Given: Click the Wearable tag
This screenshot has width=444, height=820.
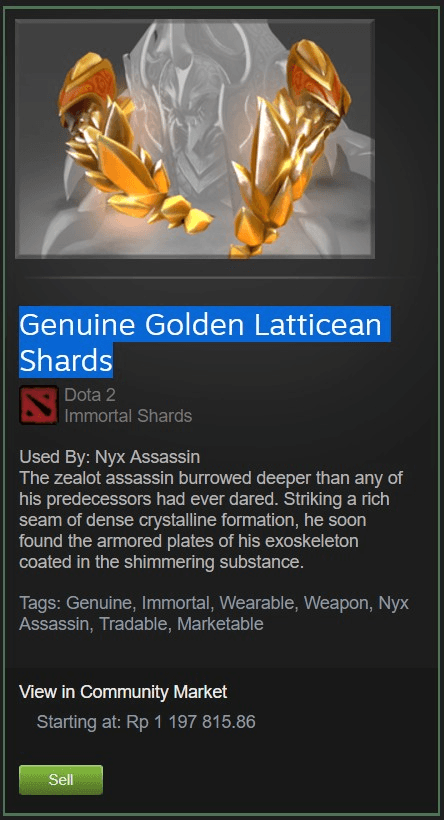Looking at the screenshot, I should [x=257, y=603].
